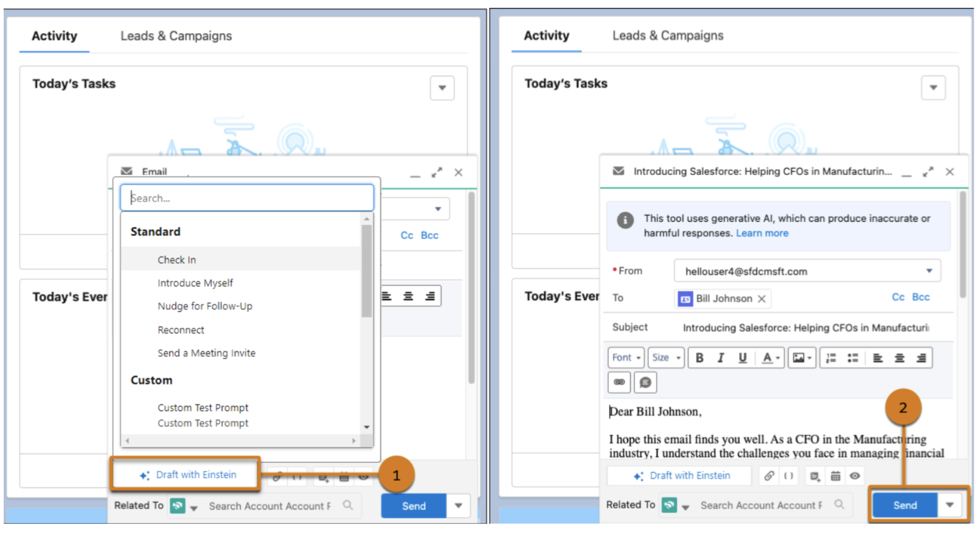
Task: Pick Send a Meeting Invite prompt
Action: pos(241,353)
